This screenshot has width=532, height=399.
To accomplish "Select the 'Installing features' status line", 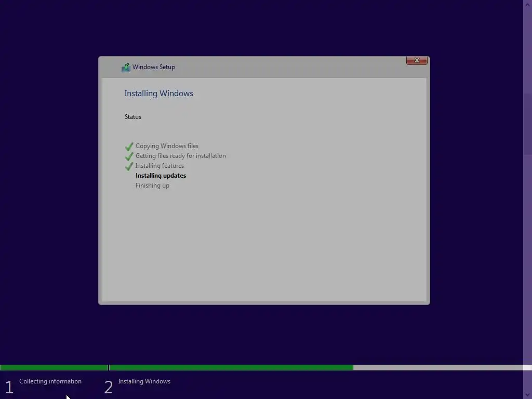I will [x=159, y=166].
